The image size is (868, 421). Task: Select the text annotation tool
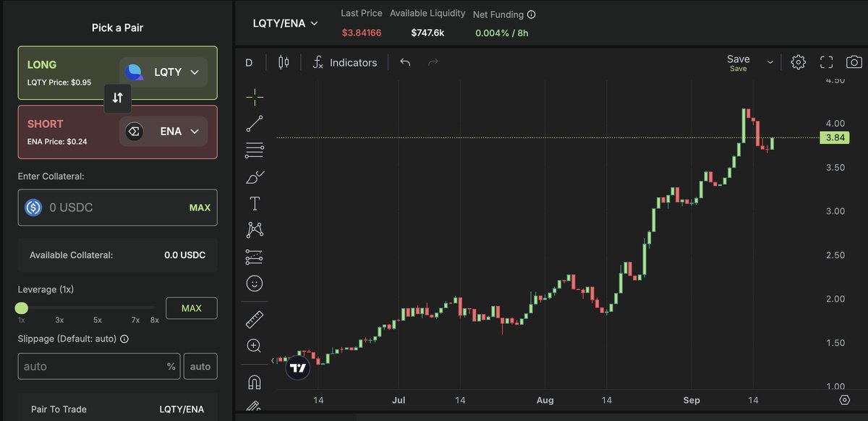[255, 203]
